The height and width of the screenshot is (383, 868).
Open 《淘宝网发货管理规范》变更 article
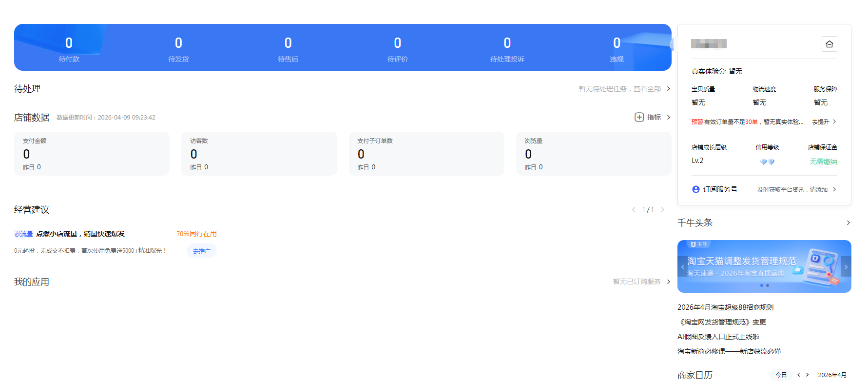coord(722,322)
